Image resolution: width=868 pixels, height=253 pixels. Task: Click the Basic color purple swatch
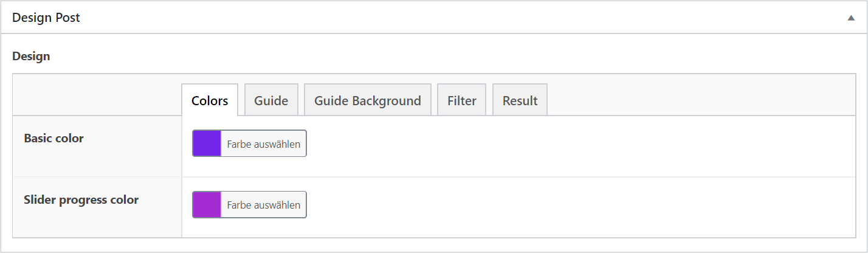[x=207, y=144]
